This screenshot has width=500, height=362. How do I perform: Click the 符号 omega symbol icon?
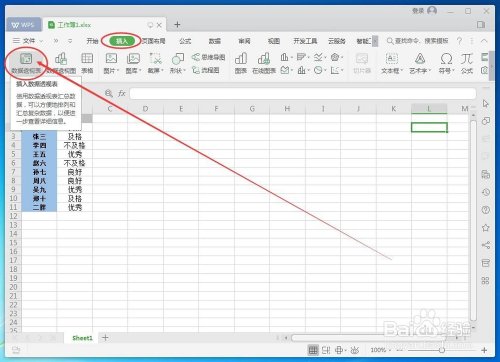pyautogui.click(x=446, y=59)
